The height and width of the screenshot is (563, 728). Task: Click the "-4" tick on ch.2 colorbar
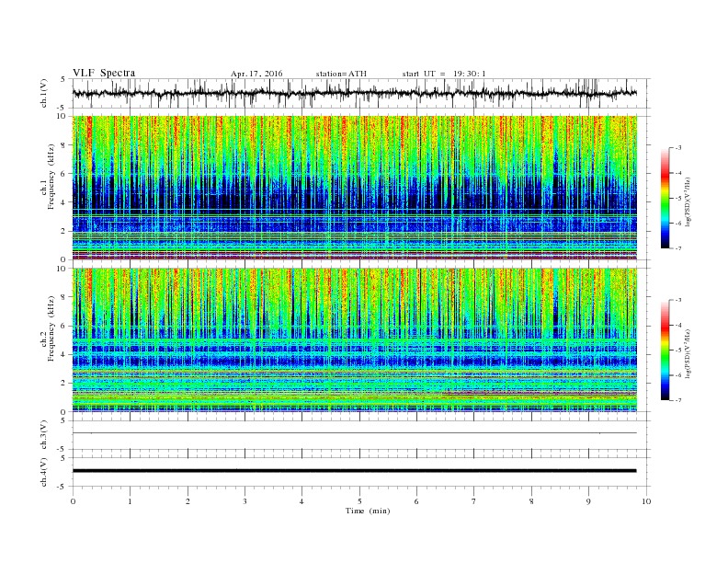click(677, 325)
